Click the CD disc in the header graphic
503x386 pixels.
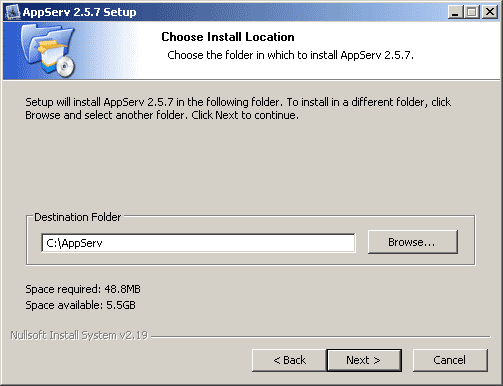(65, 66)
